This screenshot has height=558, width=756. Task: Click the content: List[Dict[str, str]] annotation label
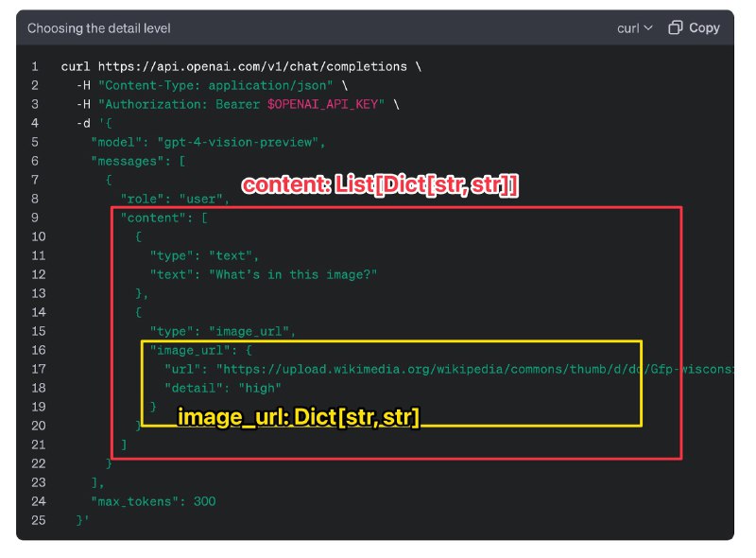383,184
